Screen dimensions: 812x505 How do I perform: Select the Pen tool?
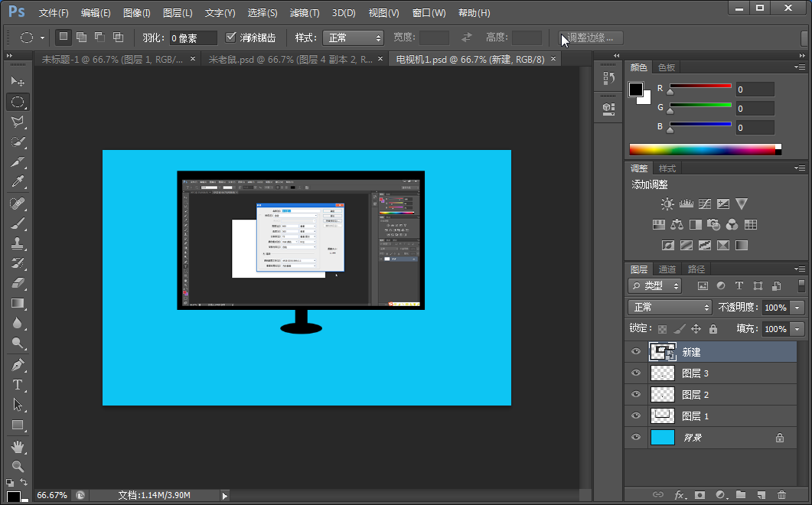click(x=18, y=365)
